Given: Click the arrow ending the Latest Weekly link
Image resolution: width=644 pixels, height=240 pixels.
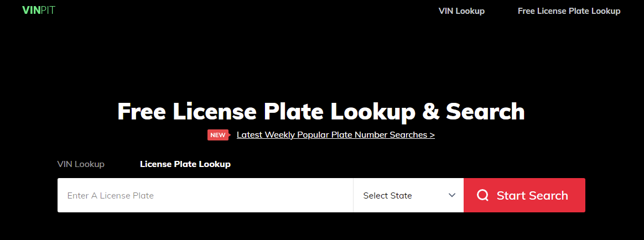Looking at the screenshot, I should coord(432,135).
